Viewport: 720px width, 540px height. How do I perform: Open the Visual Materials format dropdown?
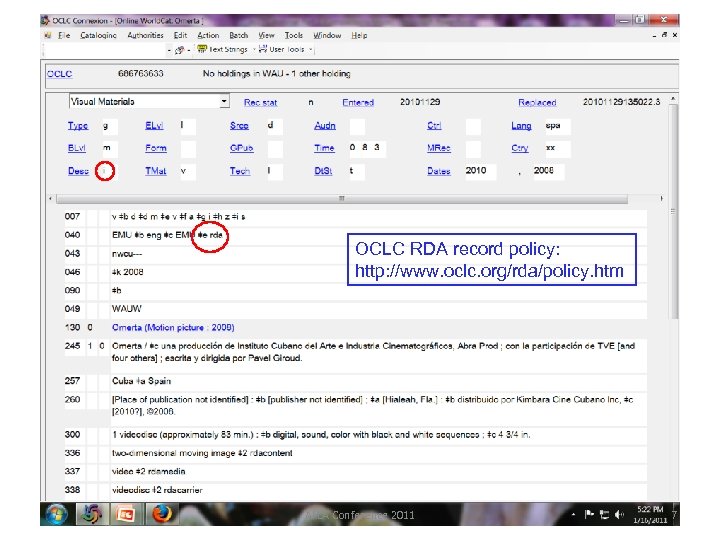[224, 101]
